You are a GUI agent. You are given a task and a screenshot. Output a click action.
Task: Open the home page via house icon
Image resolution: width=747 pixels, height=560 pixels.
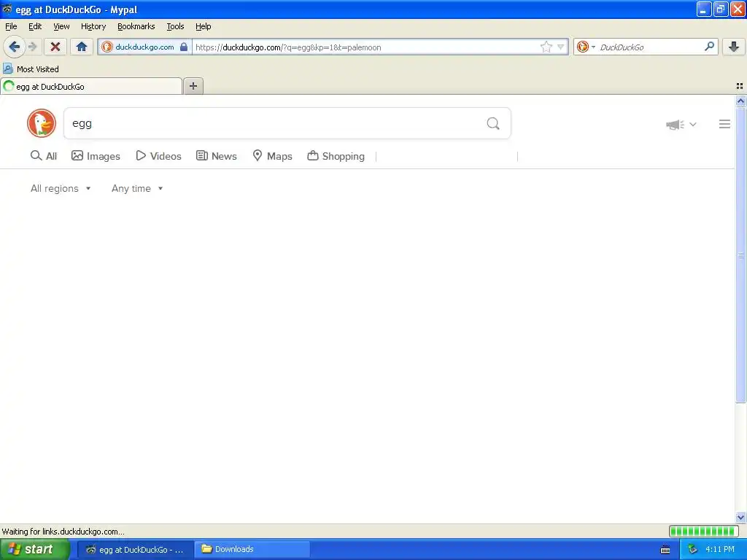coord(82,47)
